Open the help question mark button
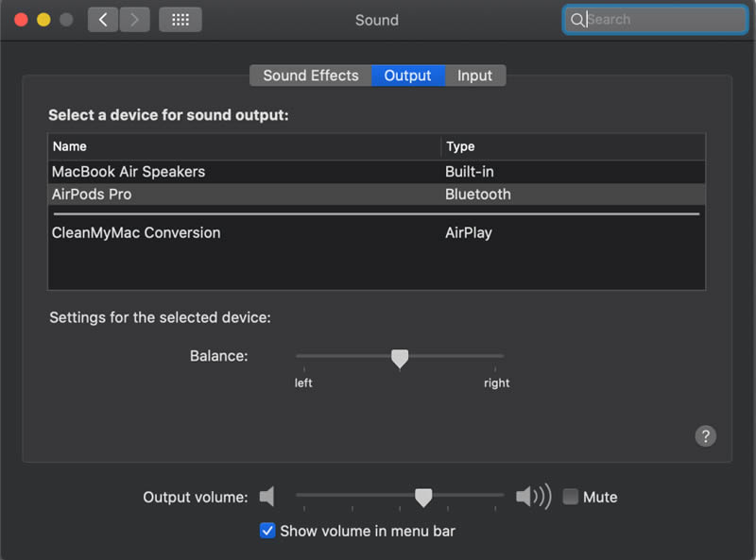 [x=705, y=436]
